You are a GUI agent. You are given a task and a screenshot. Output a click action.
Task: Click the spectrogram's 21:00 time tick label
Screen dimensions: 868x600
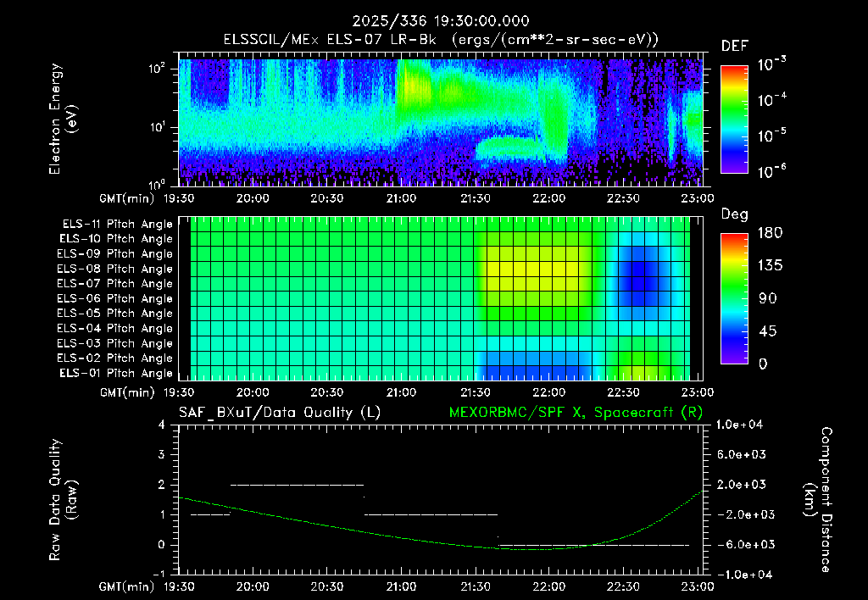click(x=401, y=198)
